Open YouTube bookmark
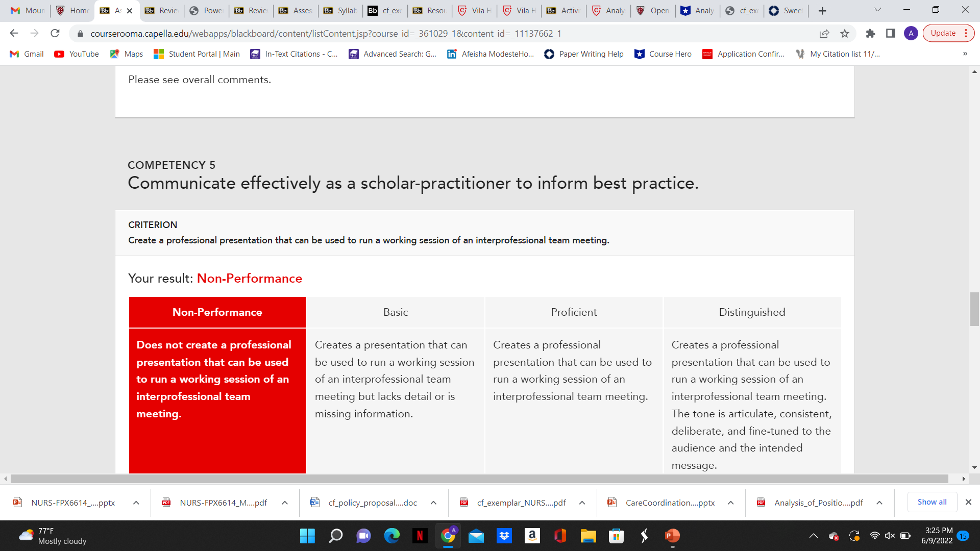 click(x=77, y=54)
